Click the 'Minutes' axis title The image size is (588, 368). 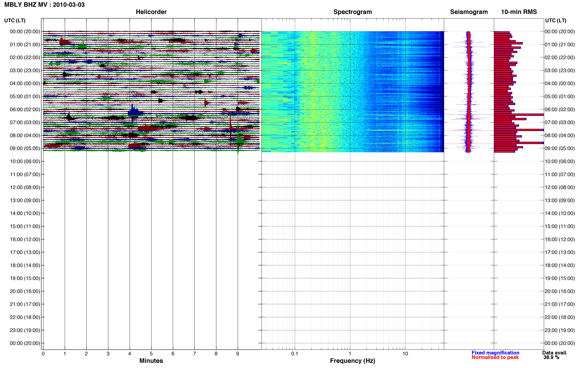coord(151,361)
